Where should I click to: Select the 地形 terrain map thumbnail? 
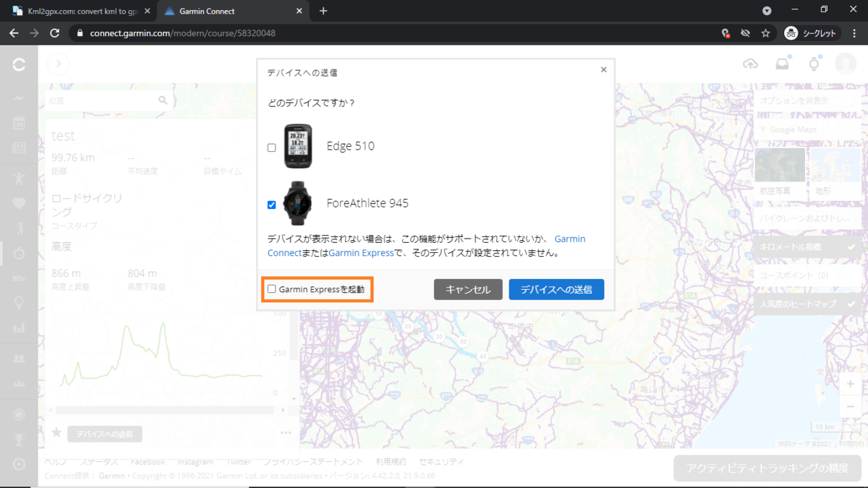pos(835,173)
